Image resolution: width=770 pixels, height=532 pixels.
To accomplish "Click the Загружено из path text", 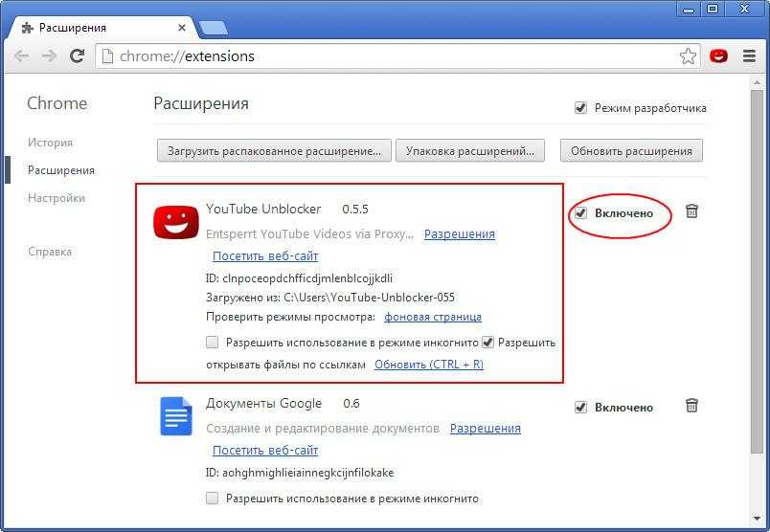I will pos(330,298).
